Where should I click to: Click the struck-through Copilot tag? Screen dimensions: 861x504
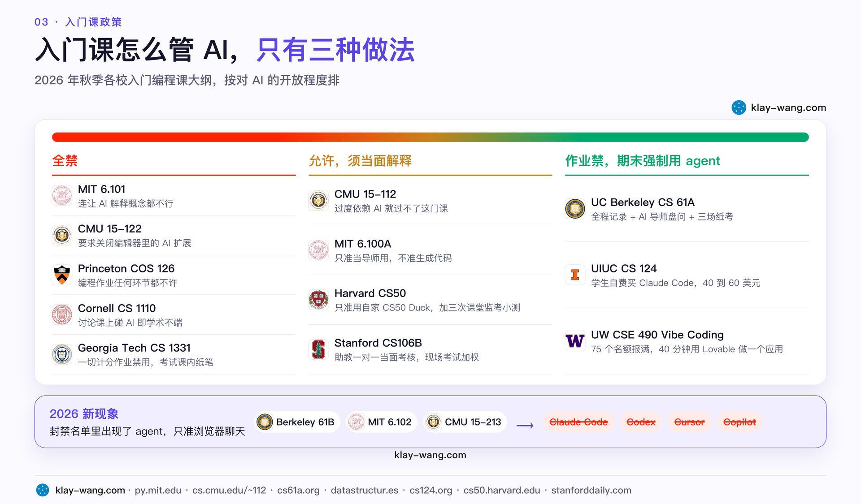point(739,422)
